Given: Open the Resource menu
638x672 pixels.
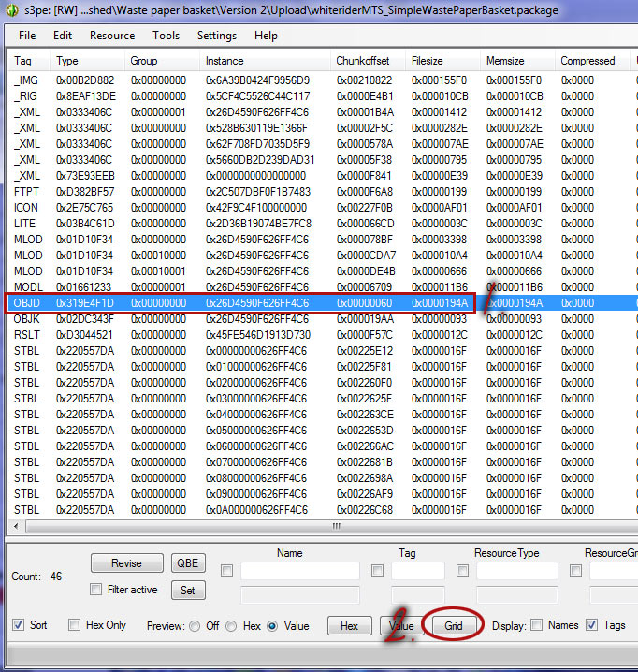Looking at the screenshot, I should (x=112, y=36).
